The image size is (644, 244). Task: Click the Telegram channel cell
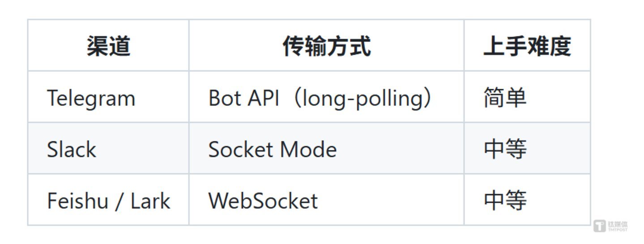coord(91,98)
